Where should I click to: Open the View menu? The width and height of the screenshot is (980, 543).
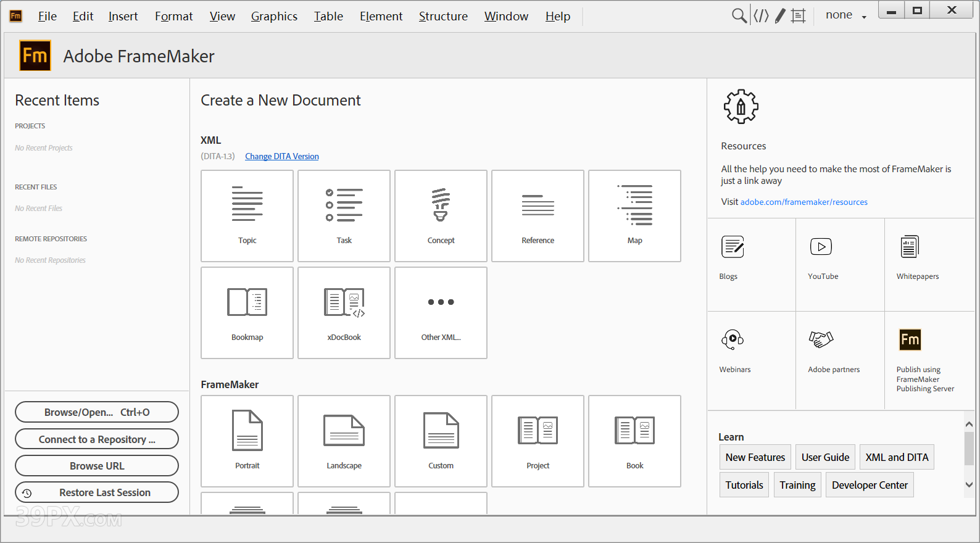click(222, 16)
